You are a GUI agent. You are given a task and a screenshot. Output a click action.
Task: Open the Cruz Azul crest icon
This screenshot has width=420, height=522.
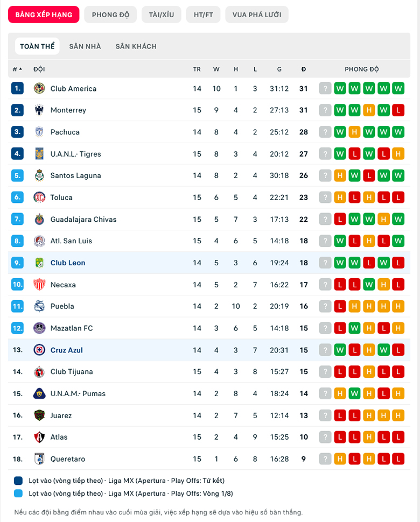[x=39, y=350]
